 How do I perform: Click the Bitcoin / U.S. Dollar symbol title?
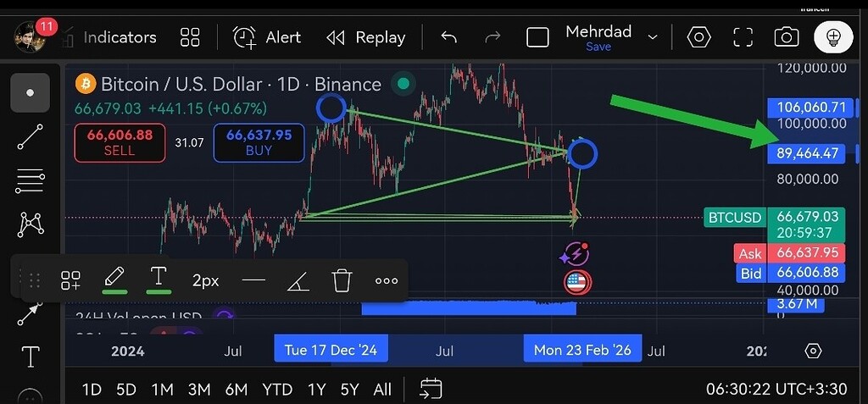click(242, 84)
